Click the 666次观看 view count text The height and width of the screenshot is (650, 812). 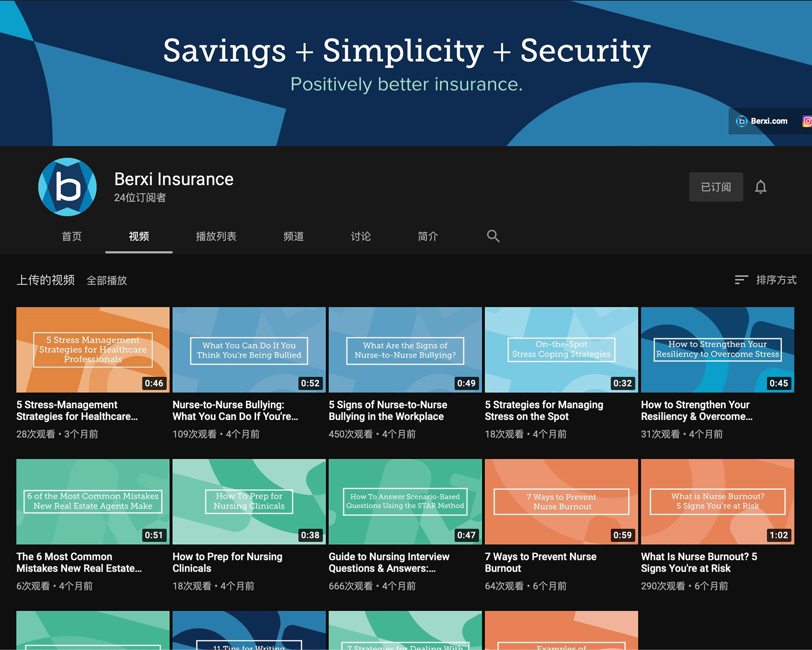tap(351, 586)
